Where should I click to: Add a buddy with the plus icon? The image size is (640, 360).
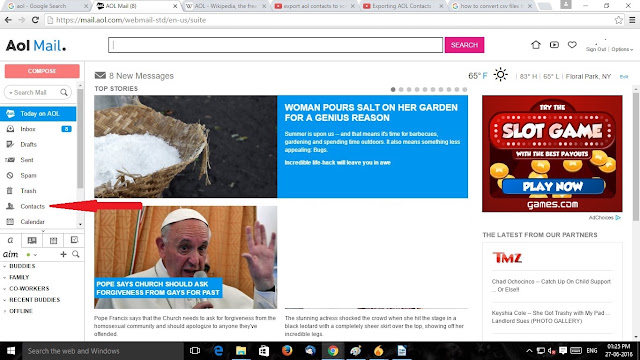[x=63, y=254]
